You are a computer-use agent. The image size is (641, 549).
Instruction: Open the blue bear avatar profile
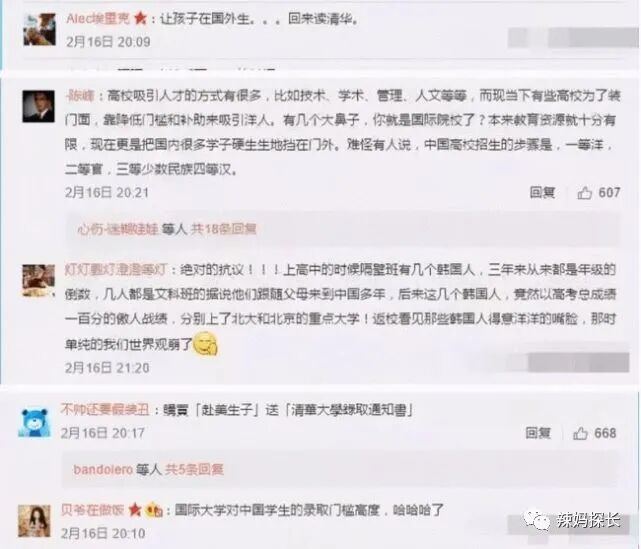[34, 422]
